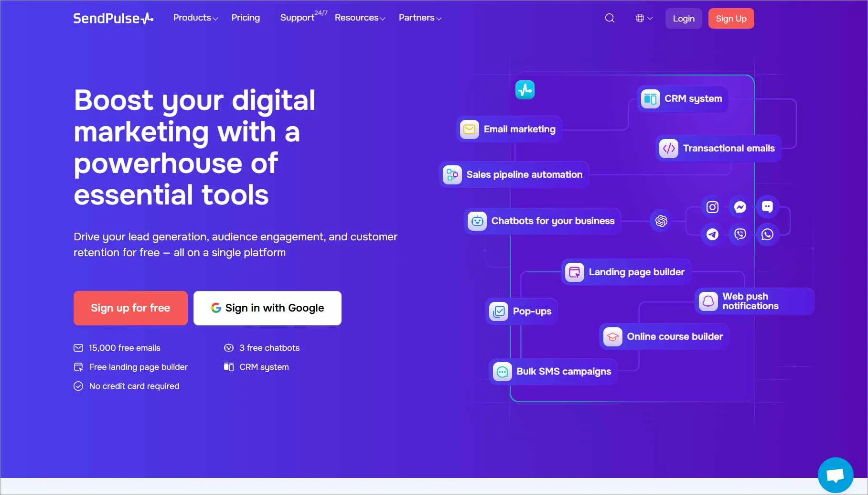This screenshot has width=868, height=495.
Task: Open the CRM system feature
Action: tap(682, 99)
